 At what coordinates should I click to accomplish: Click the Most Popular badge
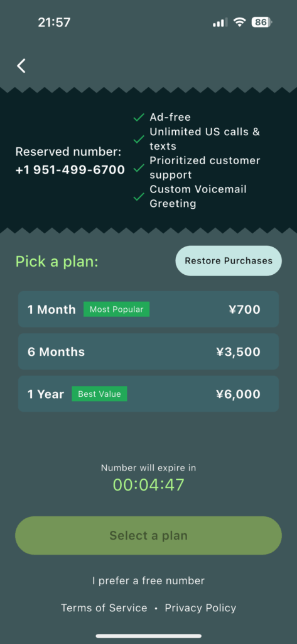(x=117, y=309)
